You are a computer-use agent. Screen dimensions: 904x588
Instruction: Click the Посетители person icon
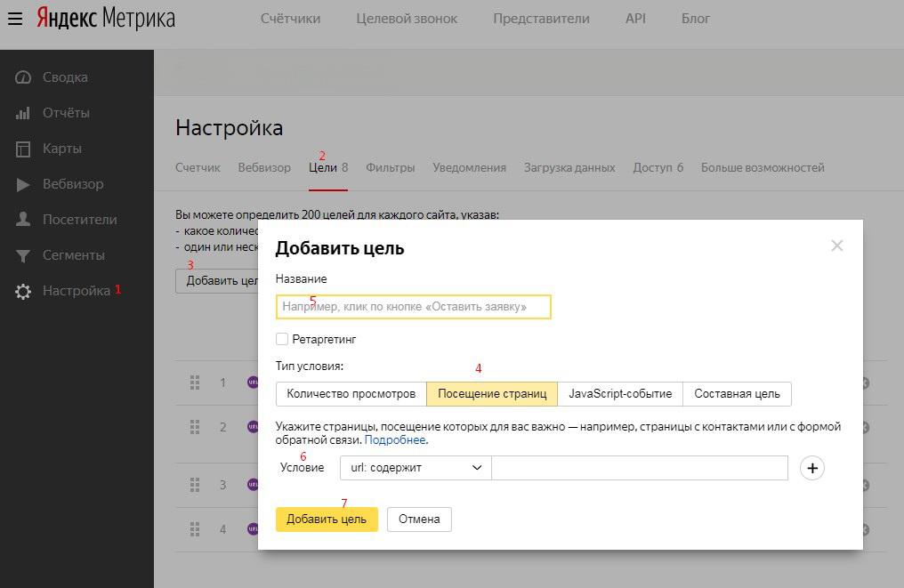click(23, 220)
